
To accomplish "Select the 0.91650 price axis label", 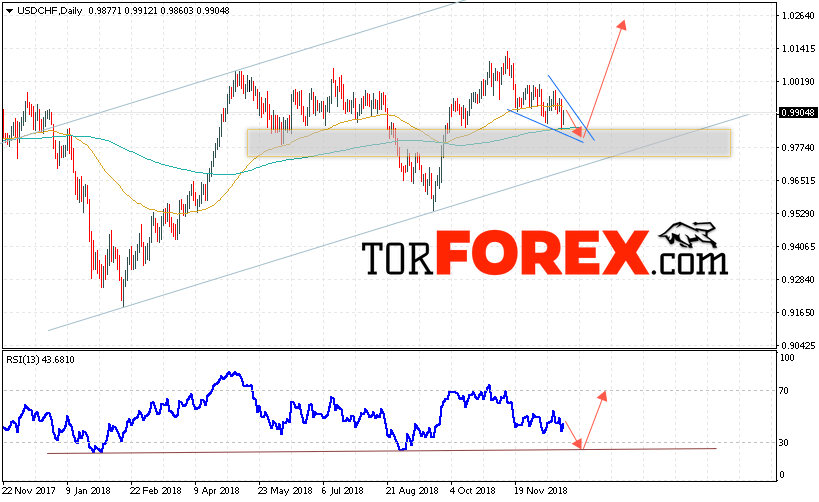I will (798, 312).
